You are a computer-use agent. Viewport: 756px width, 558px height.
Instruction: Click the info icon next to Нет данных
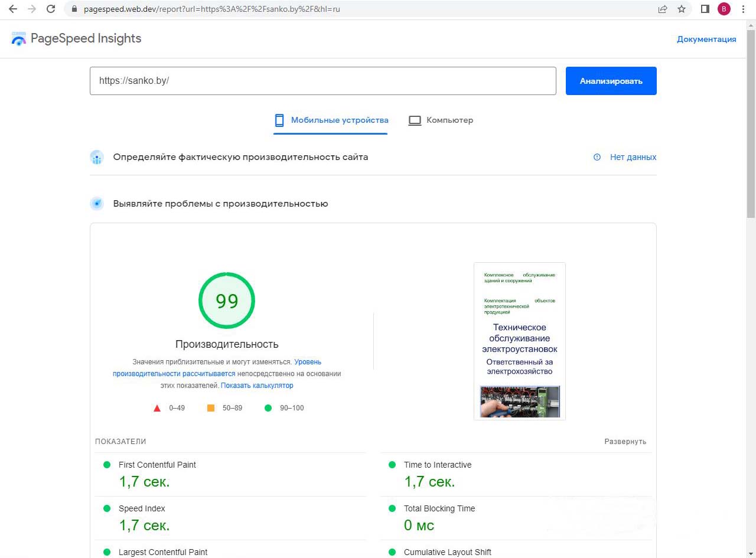[x=597, y=157]
